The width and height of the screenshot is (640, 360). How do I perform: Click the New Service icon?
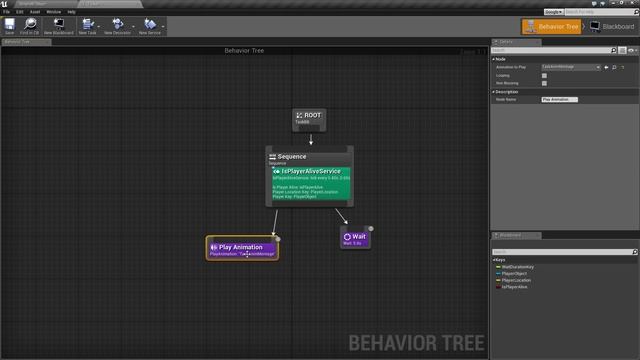tap(150, 24)
